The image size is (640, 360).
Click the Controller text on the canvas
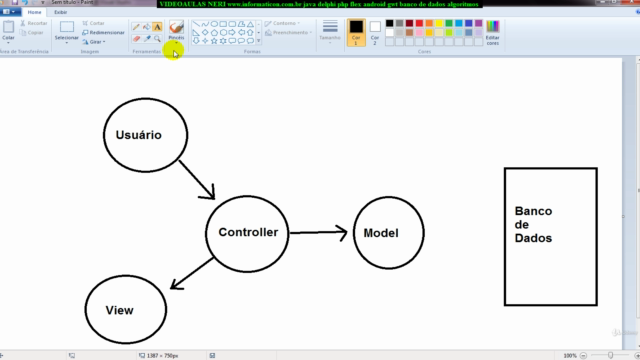tap(248, 232)
